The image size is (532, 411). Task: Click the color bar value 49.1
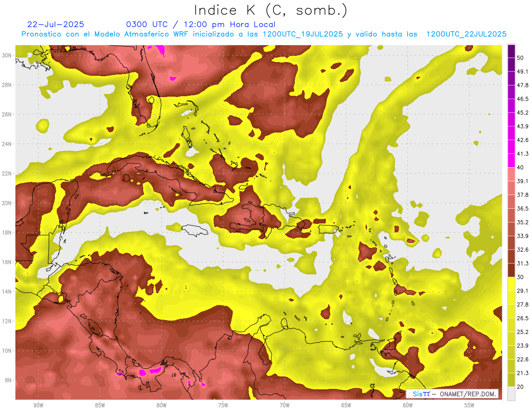tap(522, 71)
